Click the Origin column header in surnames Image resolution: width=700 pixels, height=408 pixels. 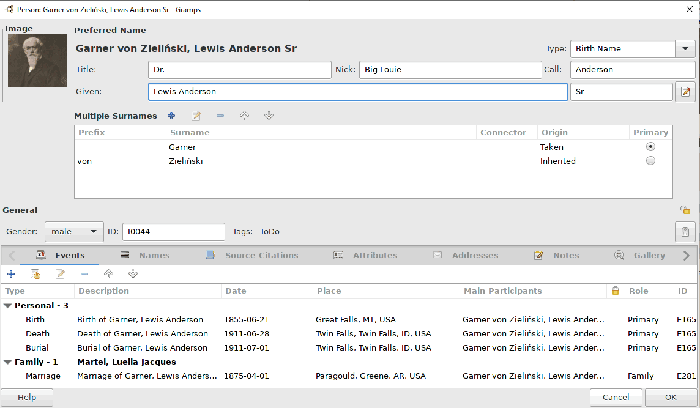coord(583,133)
